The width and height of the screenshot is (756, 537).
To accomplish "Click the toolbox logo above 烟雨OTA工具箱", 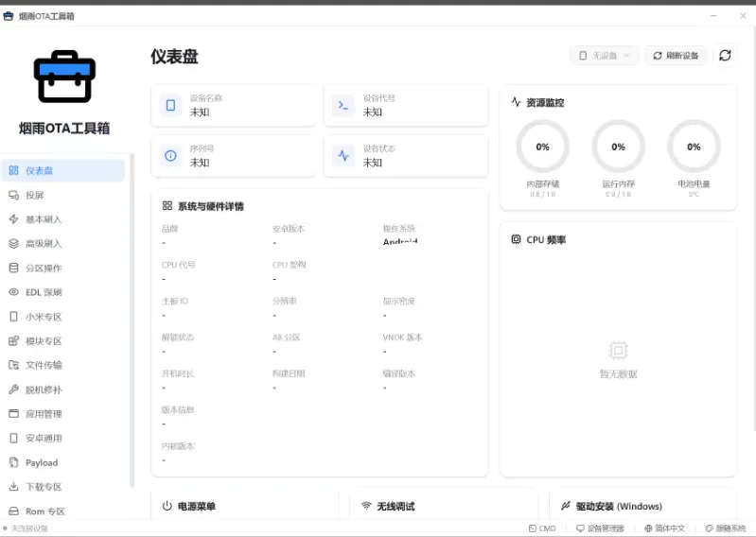I will [x=64, y=78].
